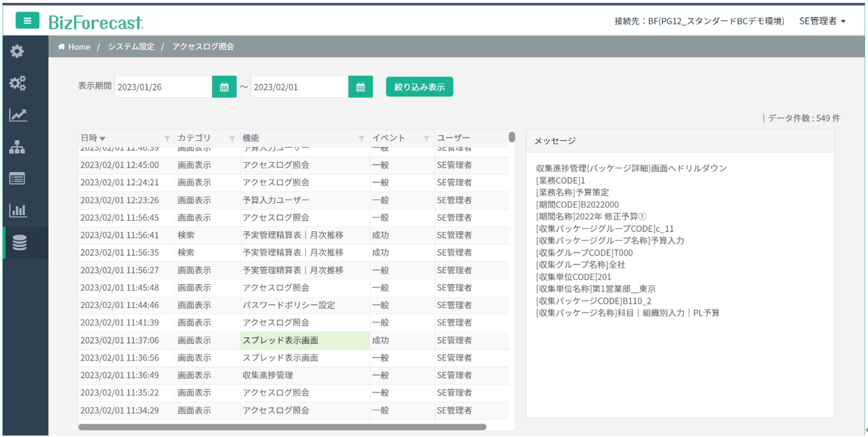The width and height of the screenshot is (868, 437).
Task: Open the list table sidebar icon
Action: pos(17,179)
